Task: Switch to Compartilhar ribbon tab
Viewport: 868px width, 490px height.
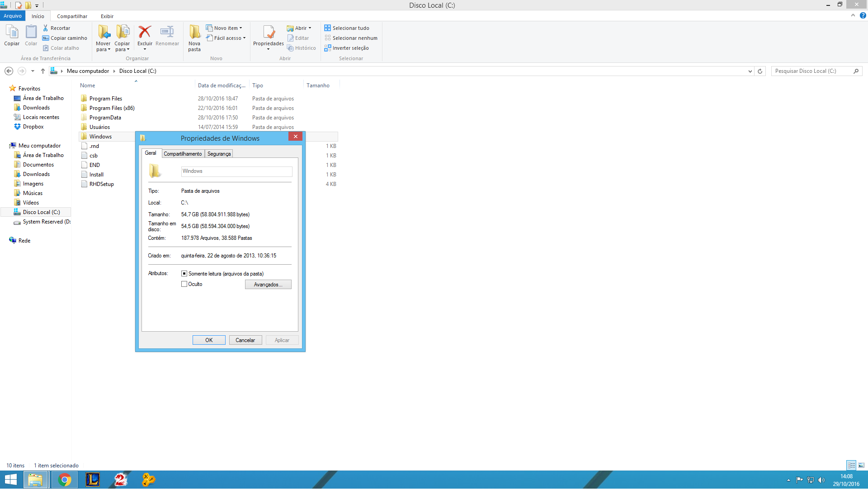Action: [72, 16]
